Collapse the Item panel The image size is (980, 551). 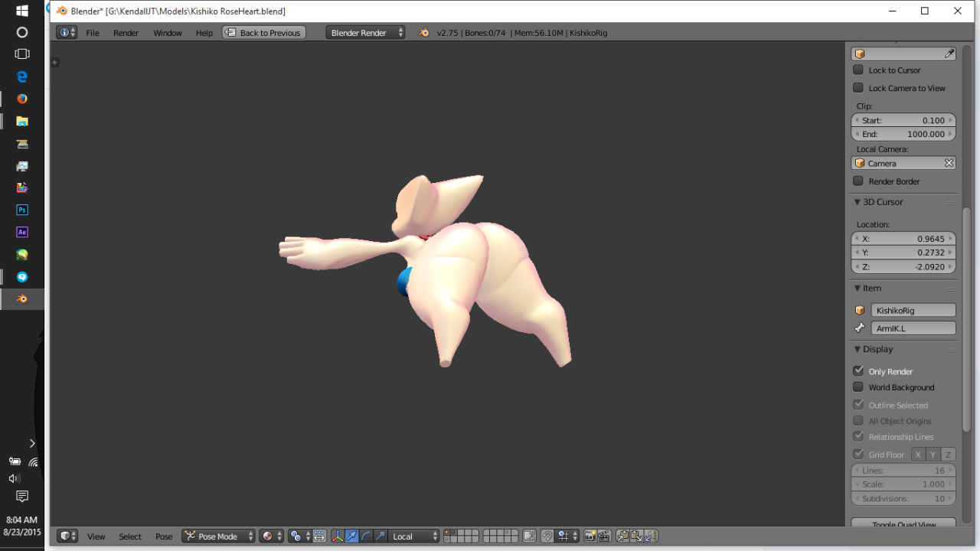[x=857, y=289]
